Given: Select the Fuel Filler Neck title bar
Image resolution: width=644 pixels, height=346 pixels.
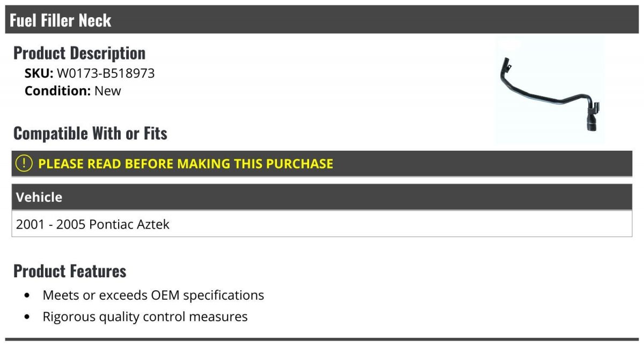Looking at the screenshot, I should click(322, 20).
